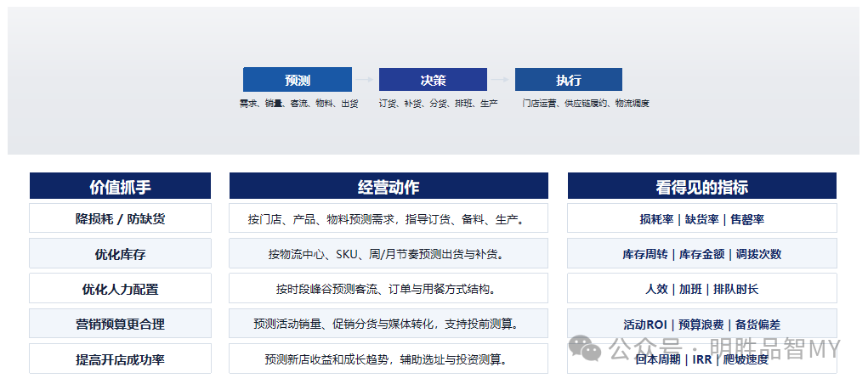Click the text 需求、销量、客流、物料、出货
The width and height of the screenshot is (868, 384).
[298, 104]
